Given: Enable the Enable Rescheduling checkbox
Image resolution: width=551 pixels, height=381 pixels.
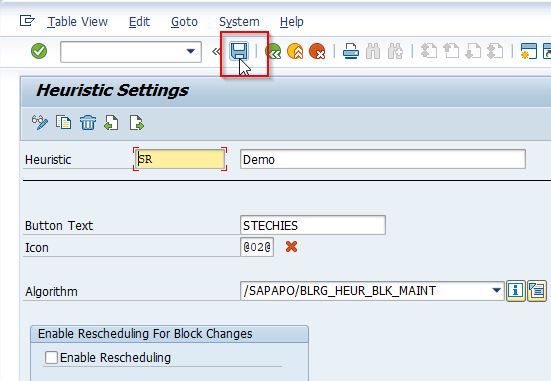Looking at the screenshot, I should tap(51, 357).
